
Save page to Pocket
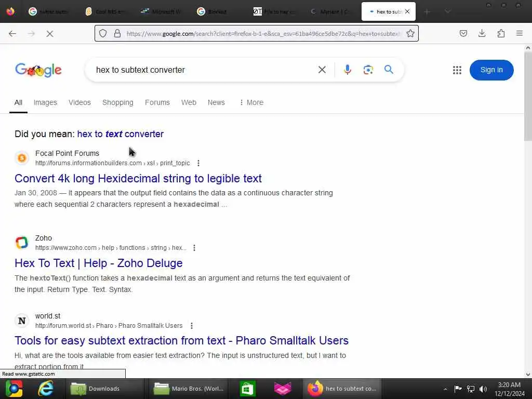point(463,33)
